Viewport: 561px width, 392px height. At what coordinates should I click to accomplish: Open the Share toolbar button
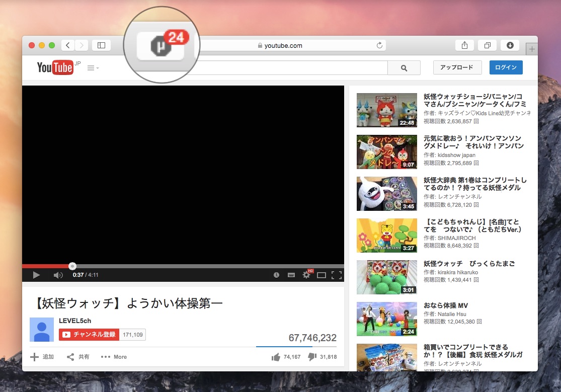coord(464,45)
